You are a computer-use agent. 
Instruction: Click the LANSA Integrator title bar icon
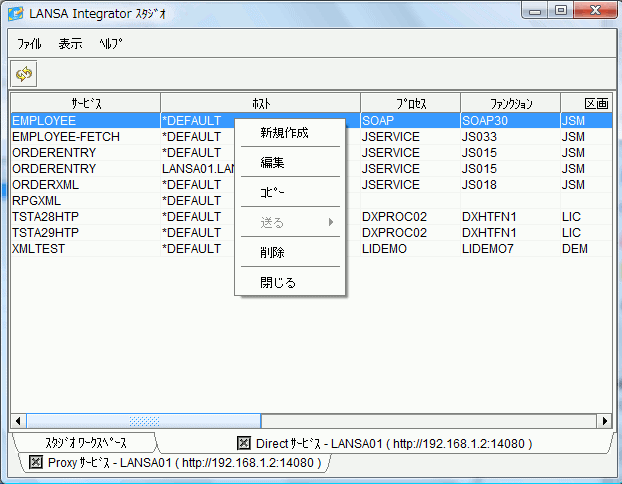point(15,14)
